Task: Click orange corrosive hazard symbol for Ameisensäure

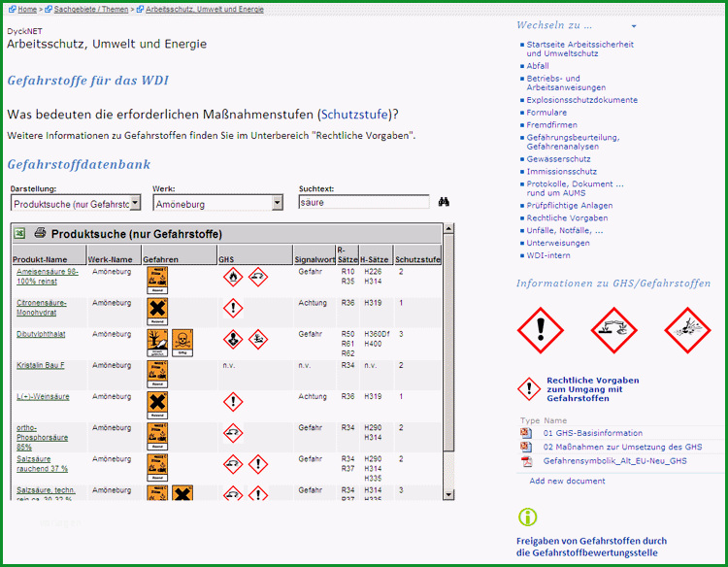Action: [x=157, y=280]
